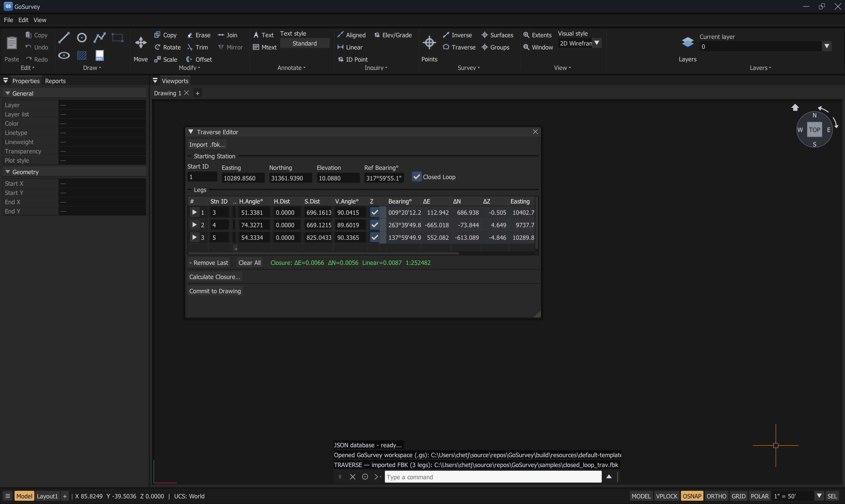Collapse the Geometry properties section
Screen dimensions: 845x504
pos(8,172)
